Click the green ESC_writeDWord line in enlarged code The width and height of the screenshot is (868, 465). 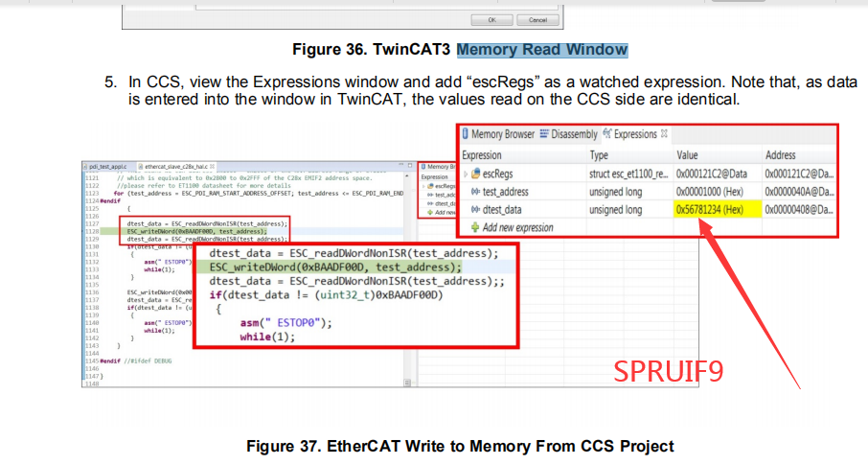coord(335,267)
